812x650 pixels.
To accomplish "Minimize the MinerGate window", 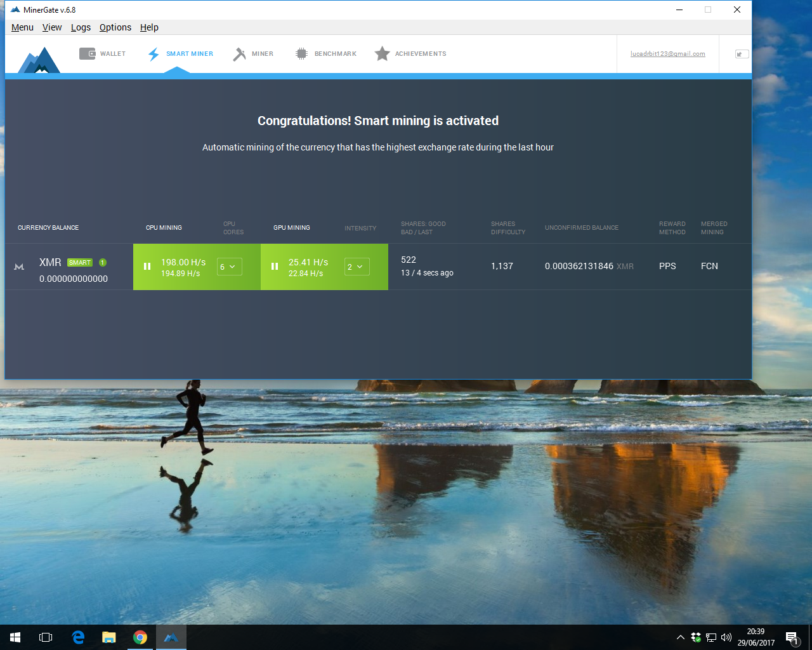I will pos(679,10).
